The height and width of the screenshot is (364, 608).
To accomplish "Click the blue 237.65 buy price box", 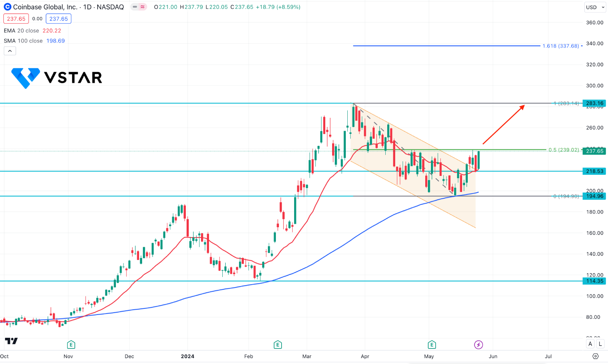I will [x=59, y=19].
